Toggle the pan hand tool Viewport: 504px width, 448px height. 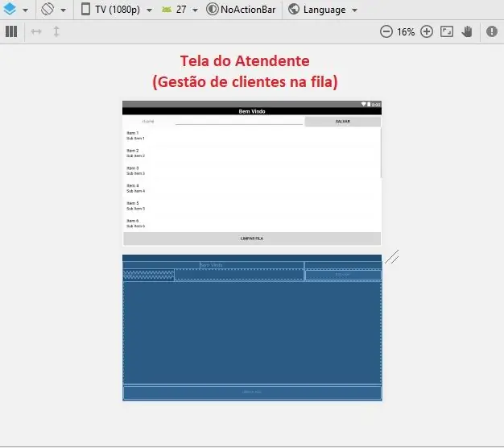pyautogui.click(x=467, y=31)
